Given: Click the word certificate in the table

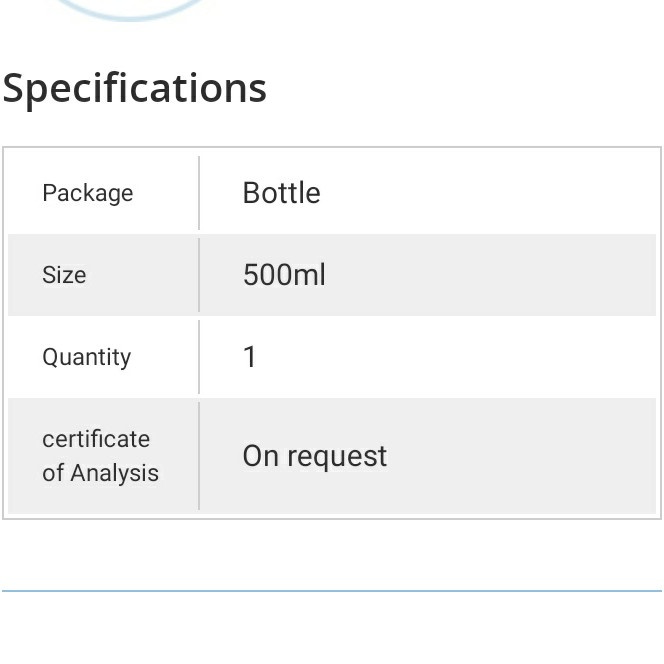Looking at the screenshot, I should pos(96,439).
